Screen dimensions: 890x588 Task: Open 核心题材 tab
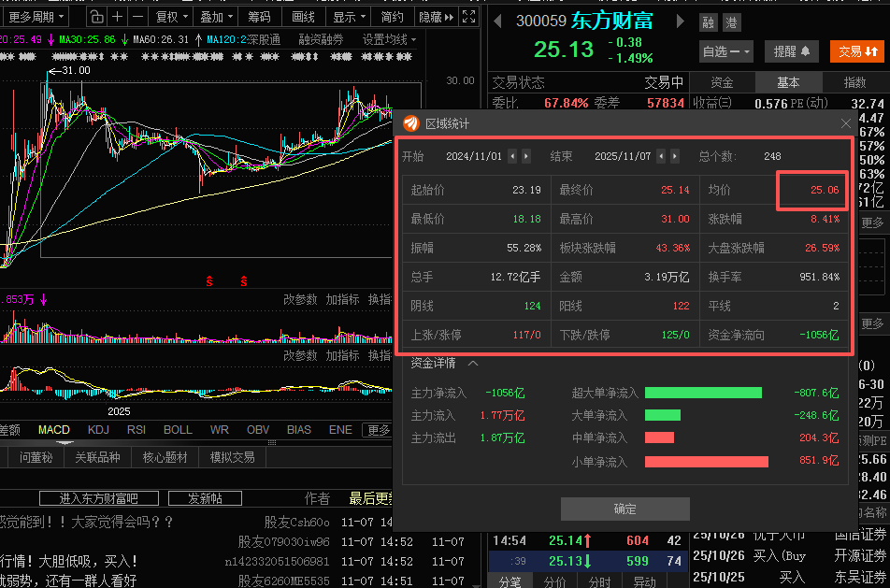pos(165,457)
